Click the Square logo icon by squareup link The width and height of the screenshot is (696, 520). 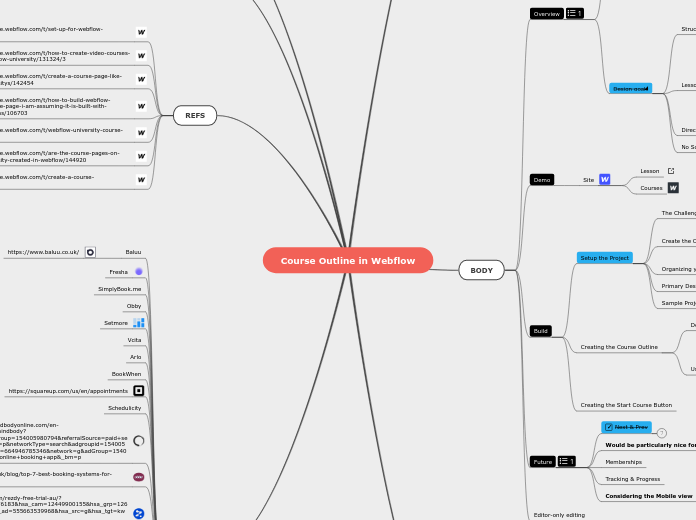[x=138, y=390]
